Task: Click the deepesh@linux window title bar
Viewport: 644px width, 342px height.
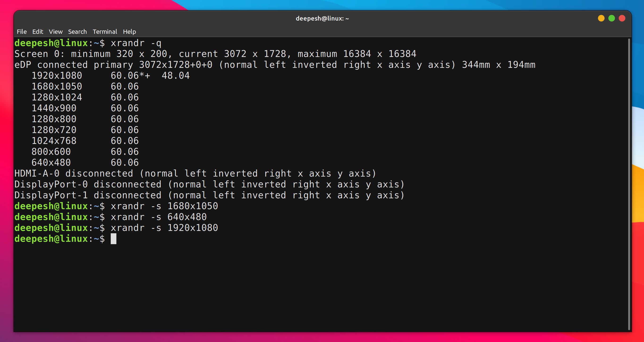Action: coord(322,18)
